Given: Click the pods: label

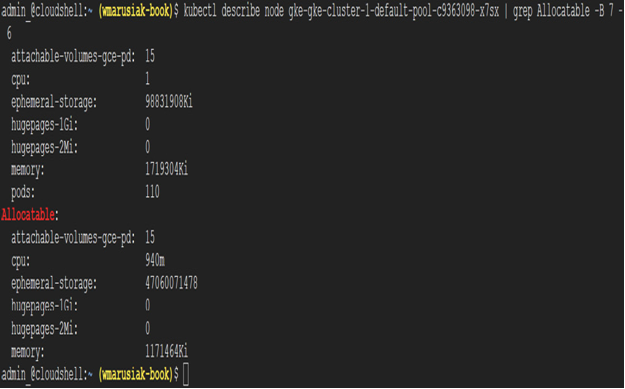Looking at the screenshot, I should pos(23,193).
